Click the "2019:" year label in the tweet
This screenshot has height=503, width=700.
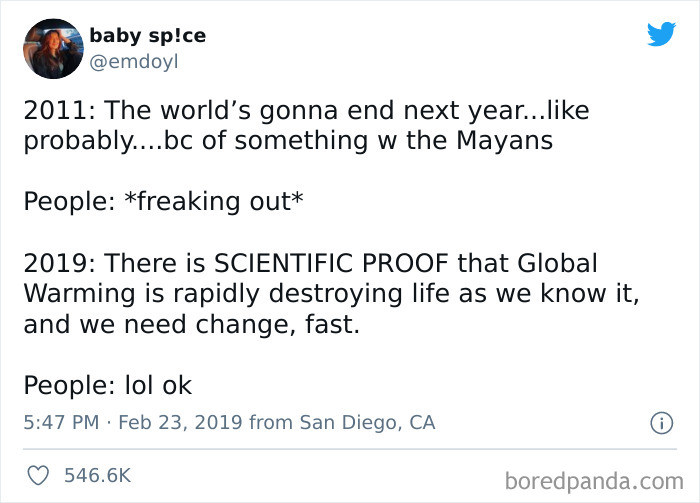click(56, 264)
